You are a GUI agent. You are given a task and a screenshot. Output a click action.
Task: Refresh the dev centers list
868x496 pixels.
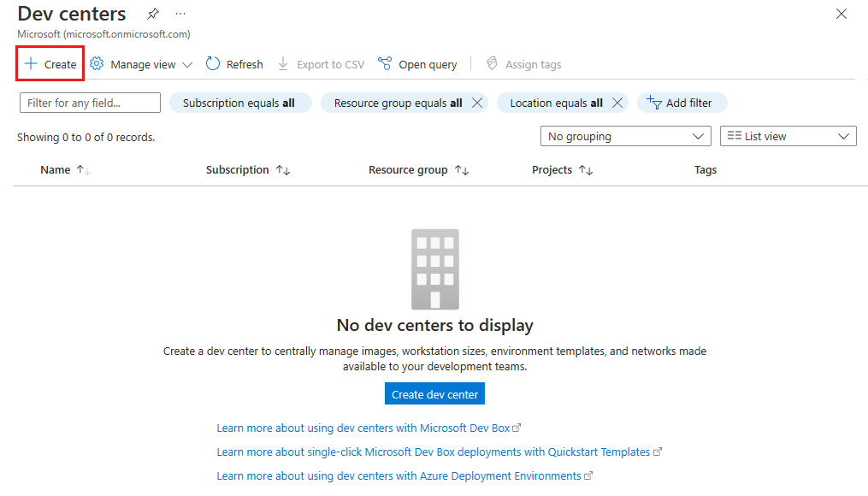tap(233, 63)
